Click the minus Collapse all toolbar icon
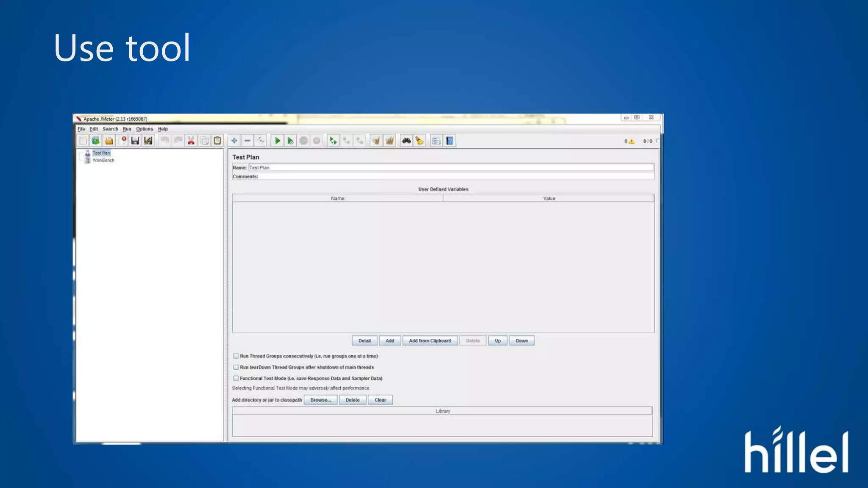Image resolution: width=868 pixels, height=488 pixels. pyautogui.click(x=248, y=141)
